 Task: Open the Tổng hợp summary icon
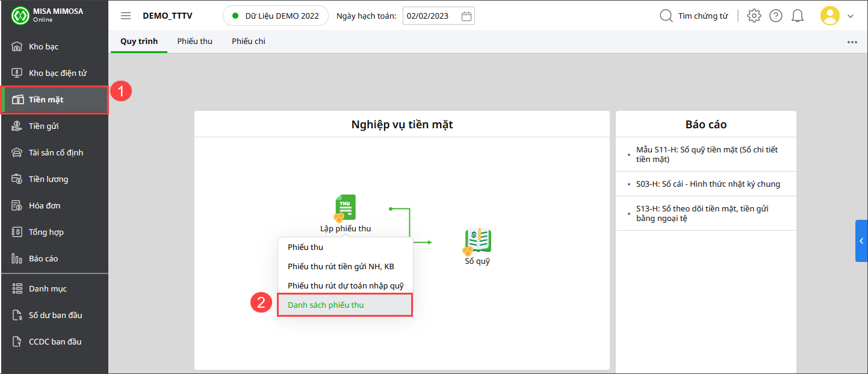[x=17, y=232]
